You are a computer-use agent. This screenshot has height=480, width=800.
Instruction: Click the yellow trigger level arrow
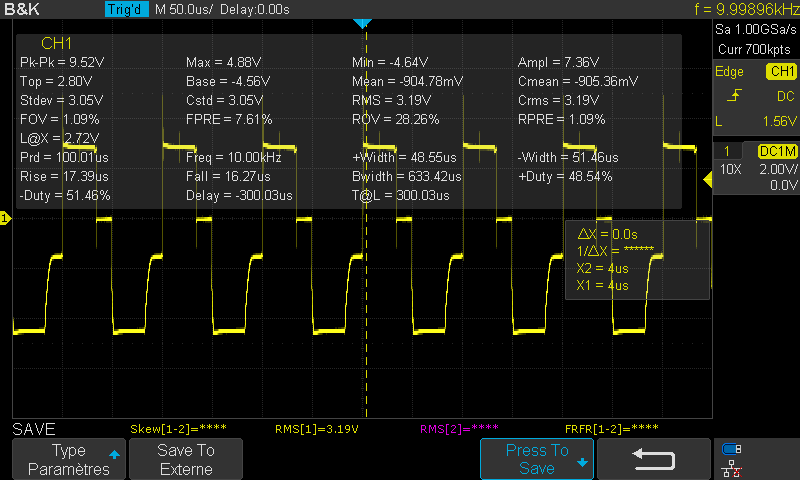708,180
